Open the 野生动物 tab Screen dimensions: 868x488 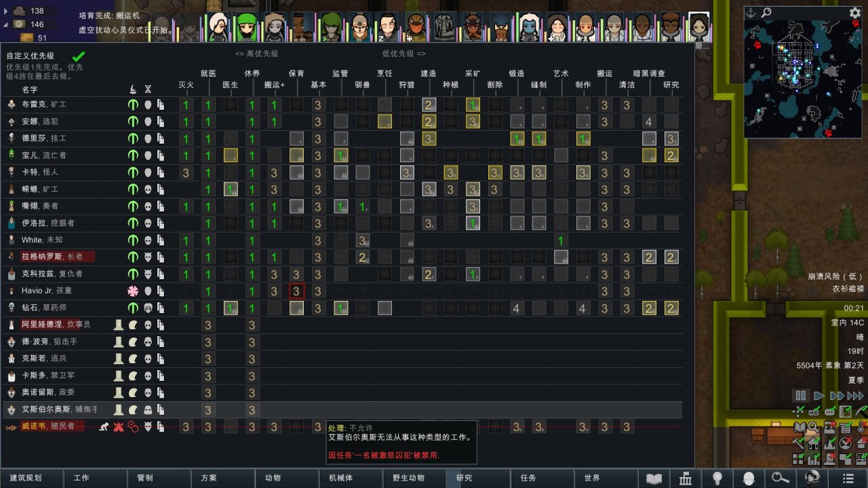pyautogui.click(x=414, y=478)
